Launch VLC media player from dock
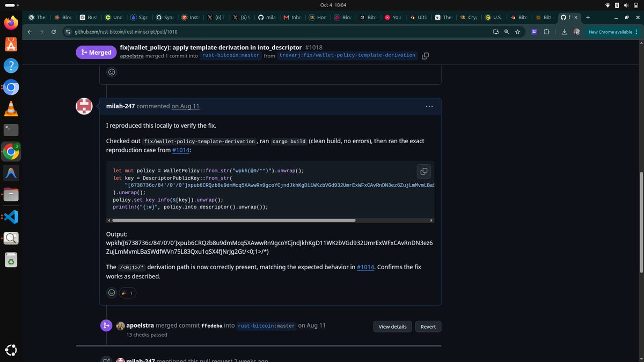644x362 pixels. (x=11, y=108)
